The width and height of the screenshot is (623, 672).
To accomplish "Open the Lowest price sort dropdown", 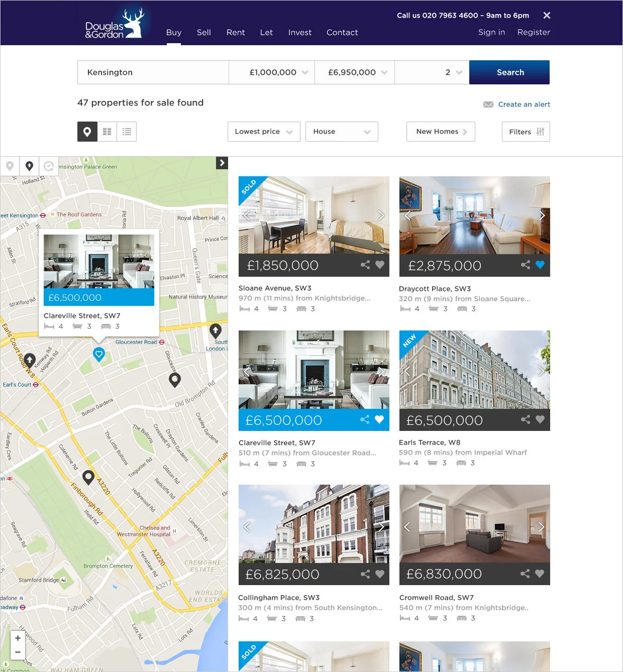I will [264, 132].
